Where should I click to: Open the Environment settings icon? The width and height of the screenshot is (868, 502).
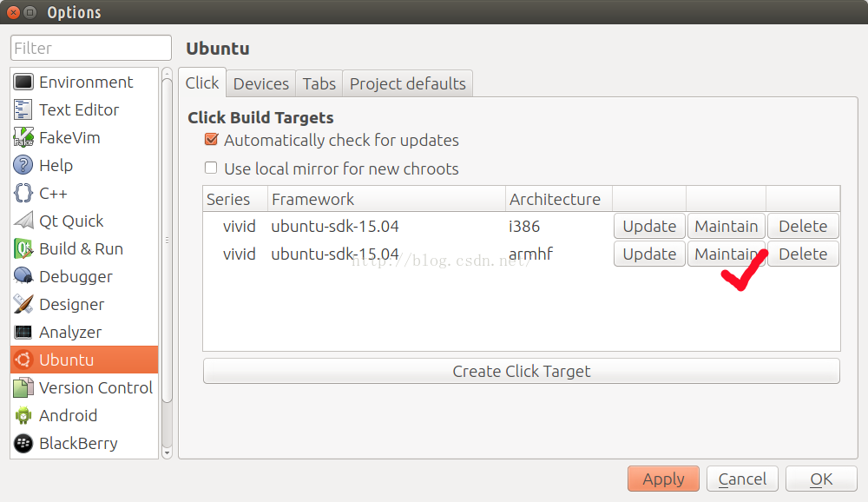pyautogui.click(x=23, y=82)
